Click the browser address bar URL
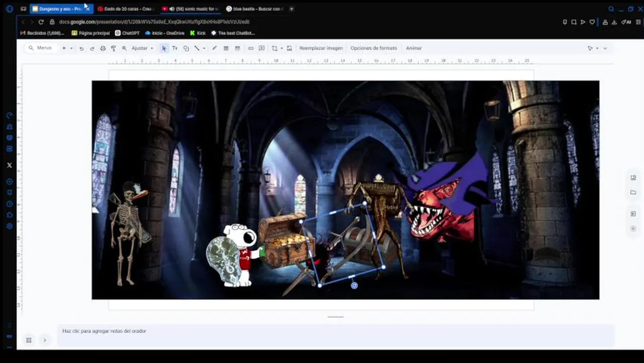The height and width of the screenshot is (363, 644). click(x=154, y=22)
